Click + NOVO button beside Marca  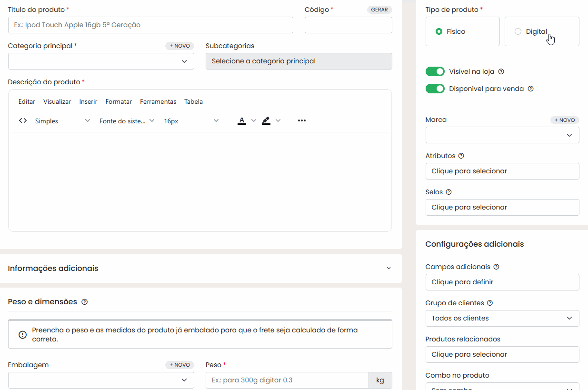pos(565,120)
